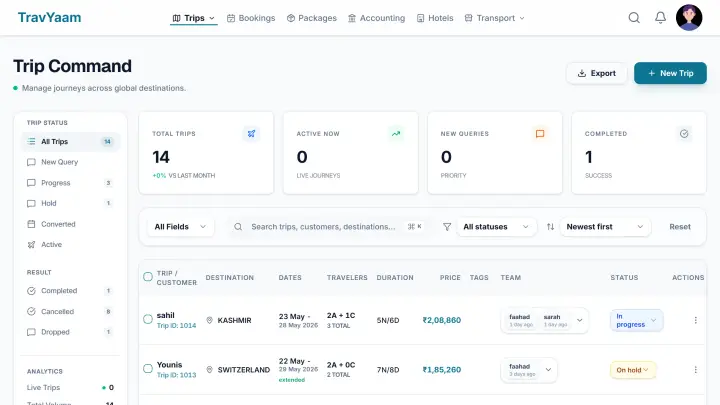Click the Price column header

coord(450,278)
